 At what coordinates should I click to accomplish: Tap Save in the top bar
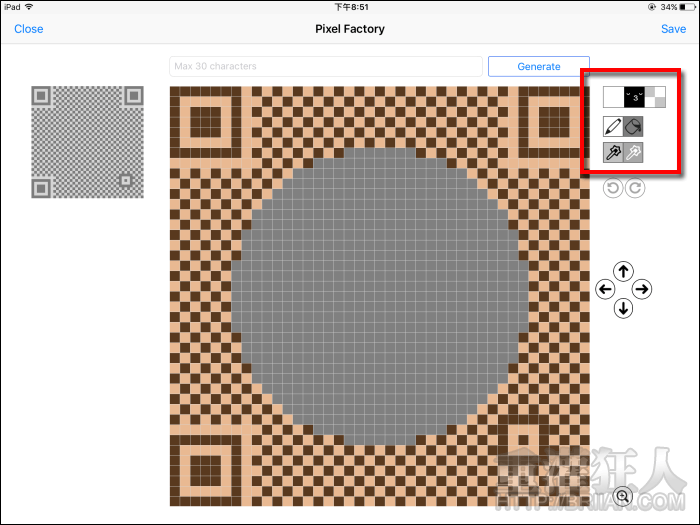click(x=673, y=29)
